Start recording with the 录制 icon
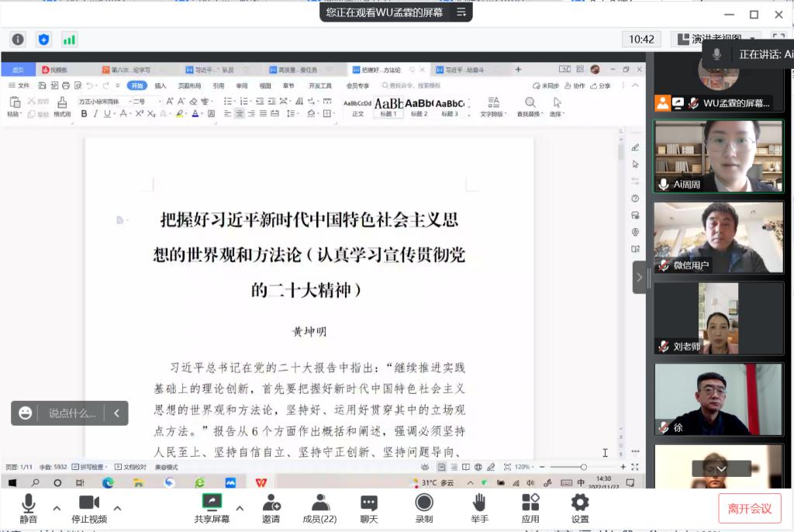This screenshot has width=794, height=532. point(424,508)
